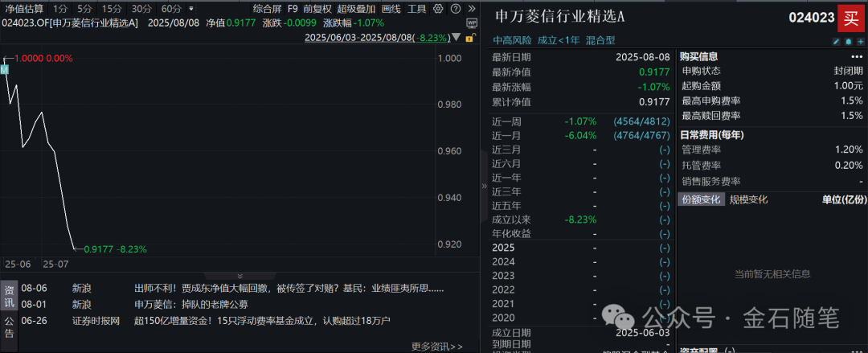Click the WP monitor icon beside the price line
Screen dimensions: 868x353
click(472, 23)
